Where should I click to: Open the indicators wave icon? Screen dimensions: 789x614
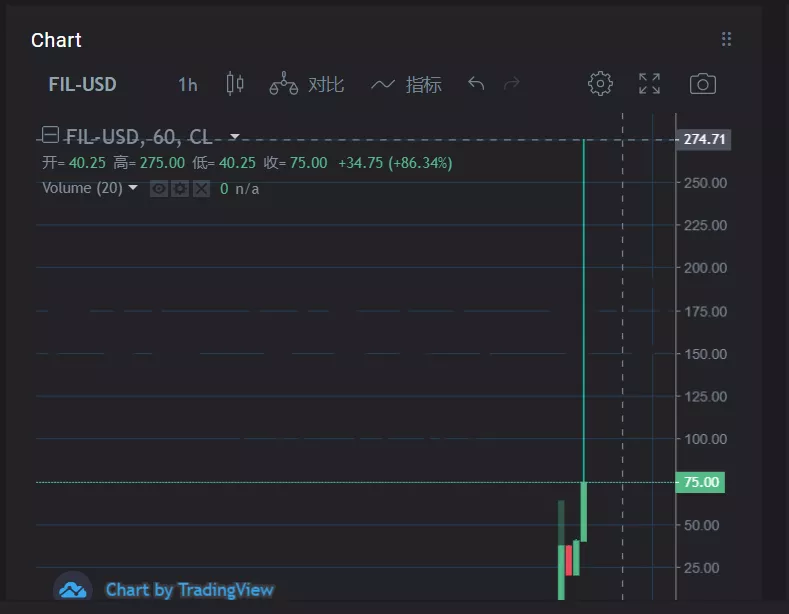pyautogui.click(x=383, y=84)
